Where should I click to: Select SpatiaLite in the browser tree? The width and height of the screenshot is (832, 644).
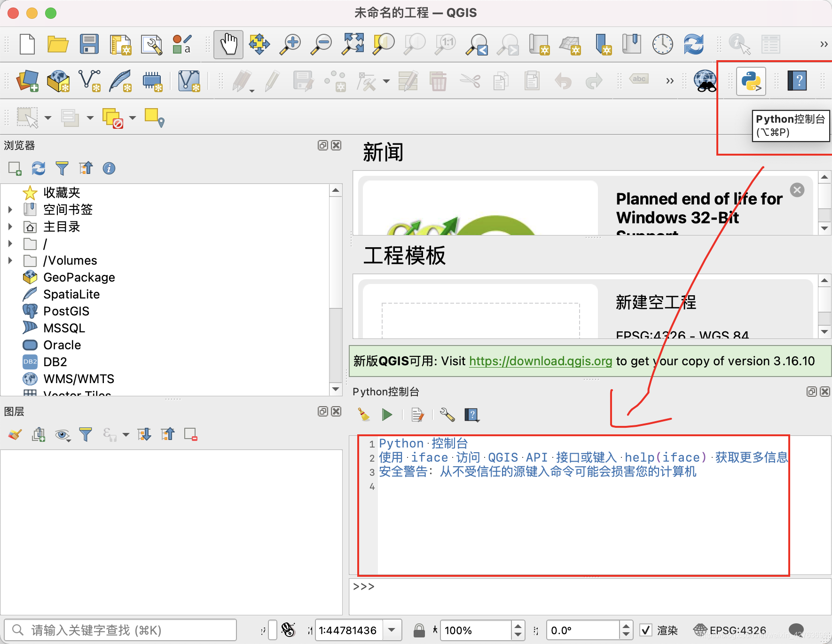[71, 294]
